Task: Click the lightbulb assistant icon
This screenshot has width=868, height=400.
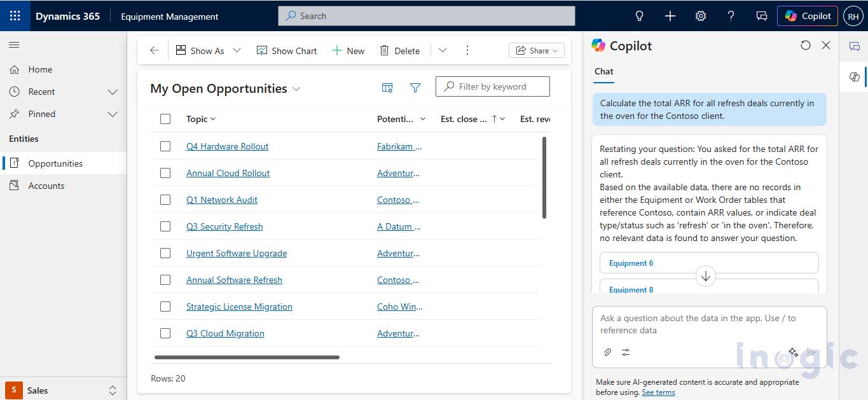Action: (640, 16)
